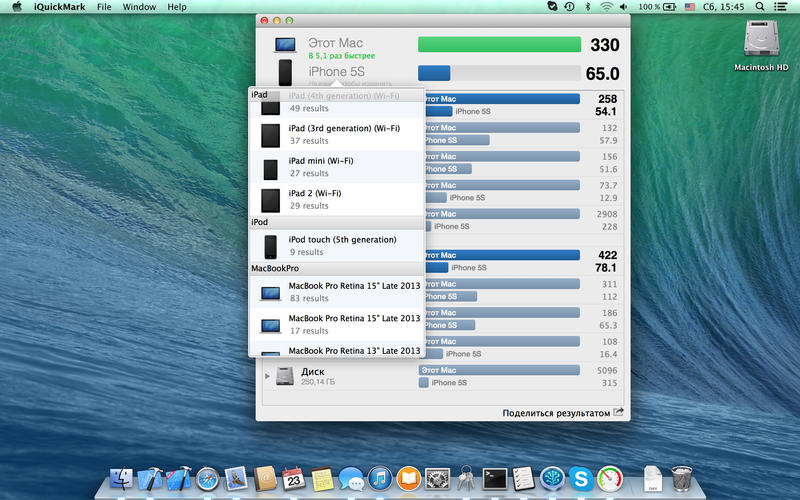
Task: Open Calendar icon showing 23
Action: (293, 479)
